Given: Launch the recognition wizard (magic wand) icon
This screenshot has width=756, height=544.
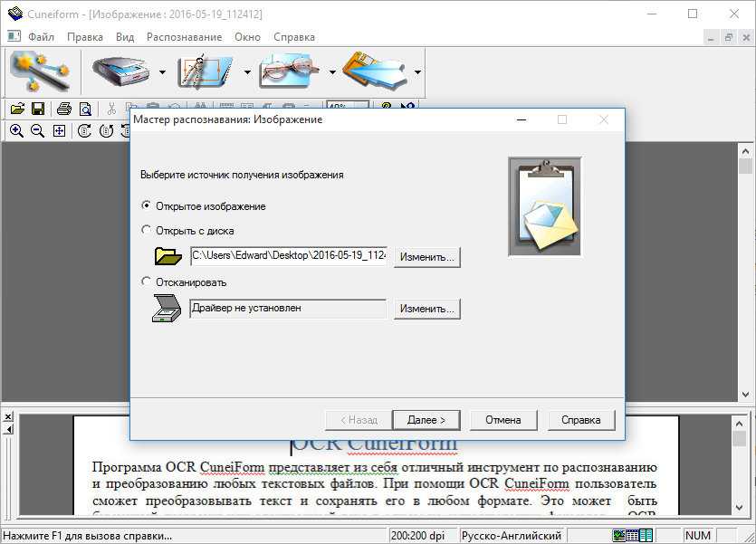Looking at the screenshot, I should pos(42,72).
